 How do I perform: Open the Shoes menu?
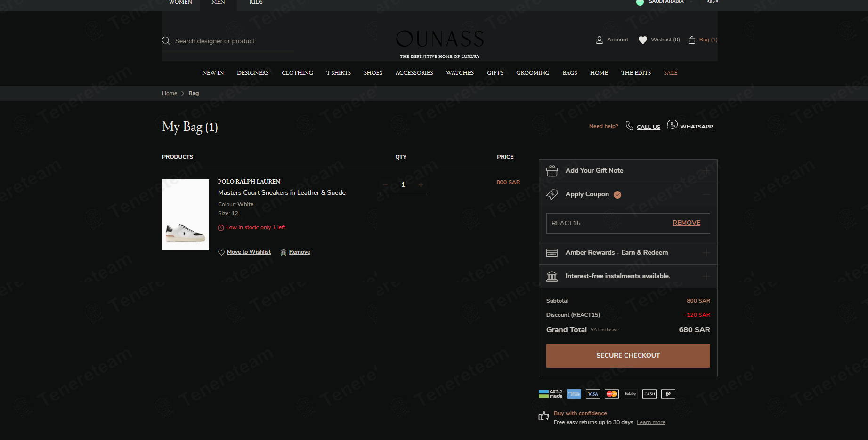pos(373,73)
